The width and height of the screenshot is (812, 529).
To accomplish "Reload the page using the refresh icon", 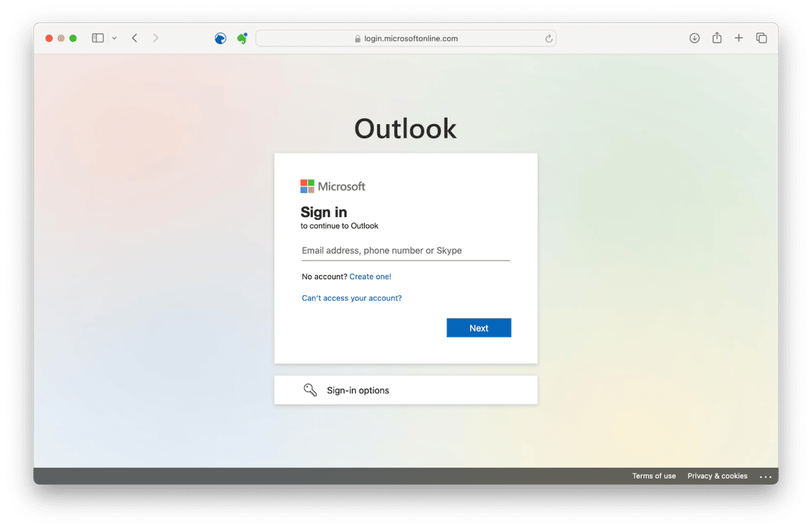I will [549, 39].
